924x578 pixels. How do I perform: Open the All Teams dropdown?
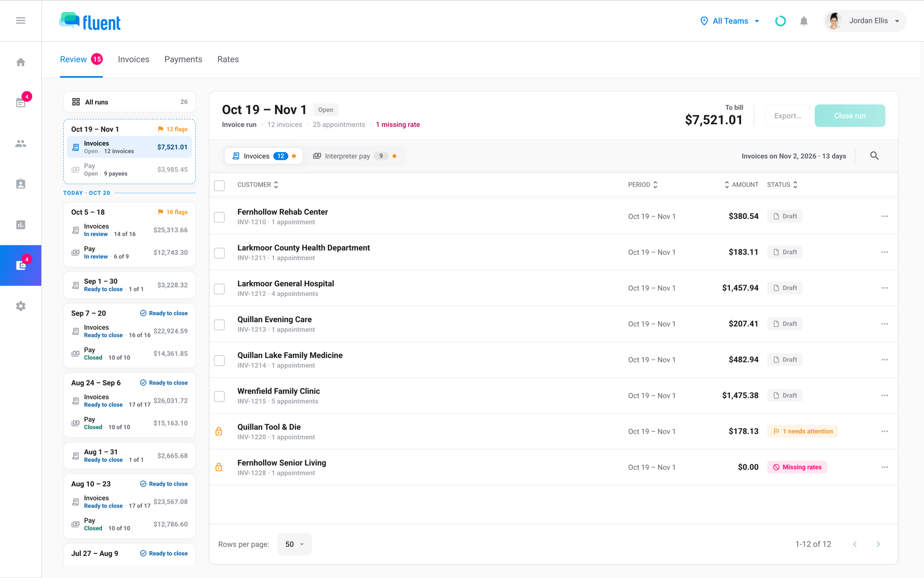[x=730, y=21]
